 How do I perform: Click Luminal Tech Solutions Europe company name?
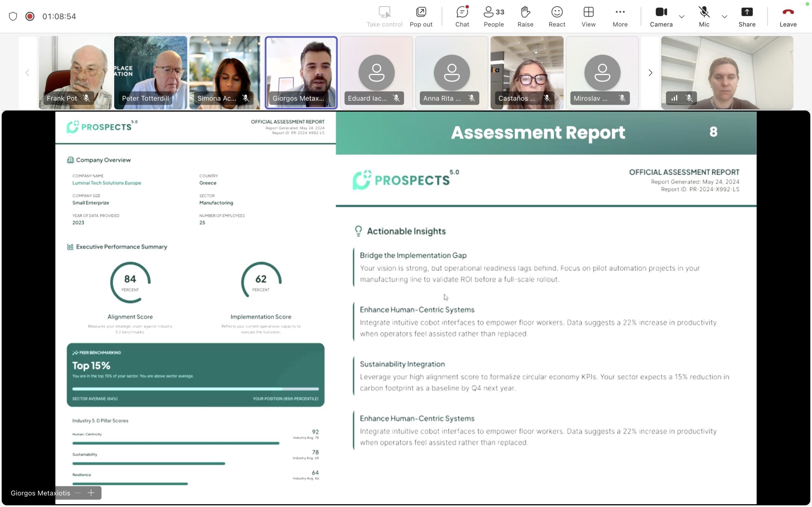click(107, 183)
